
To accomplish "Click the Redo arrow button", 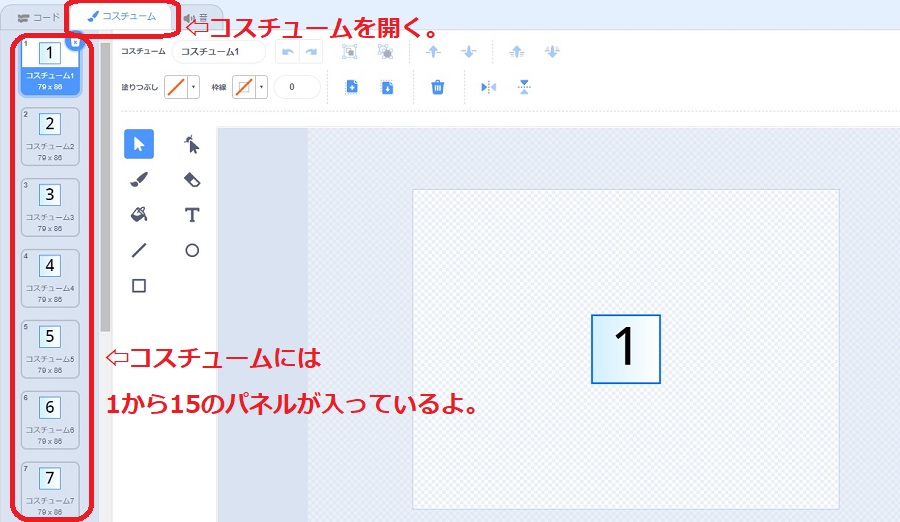I will [311, 52].
